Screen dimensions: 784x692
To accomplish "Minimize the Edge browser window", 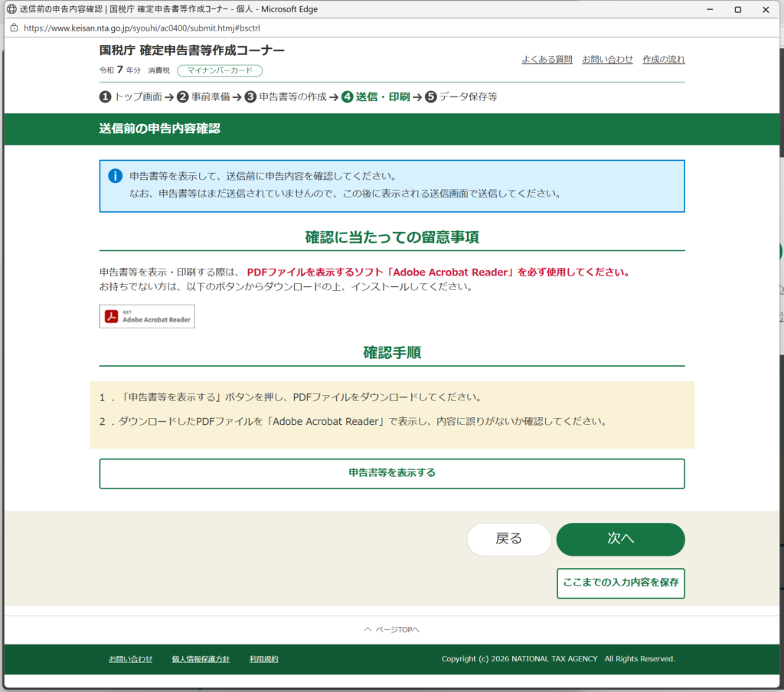I will (703, 9).
